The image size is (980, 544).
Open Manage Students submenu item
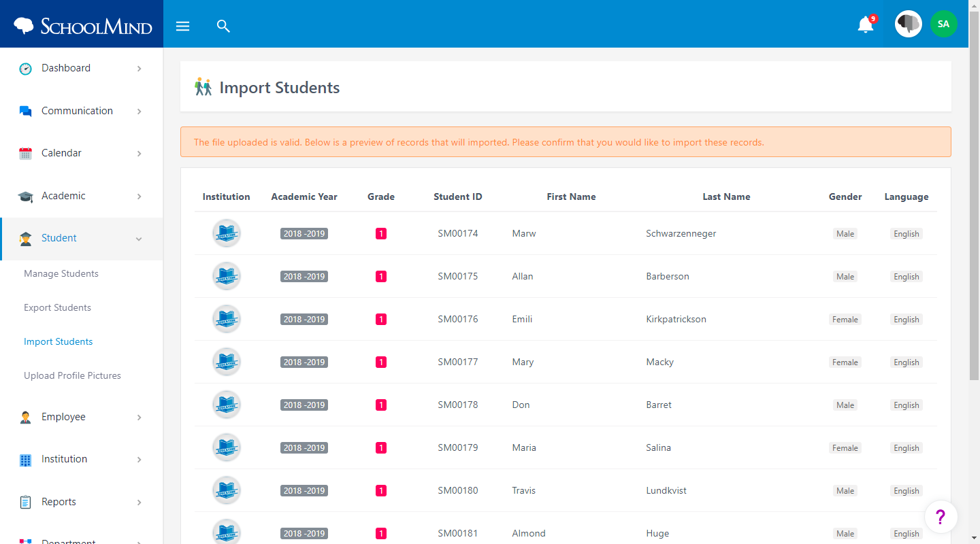click(61, 273)
